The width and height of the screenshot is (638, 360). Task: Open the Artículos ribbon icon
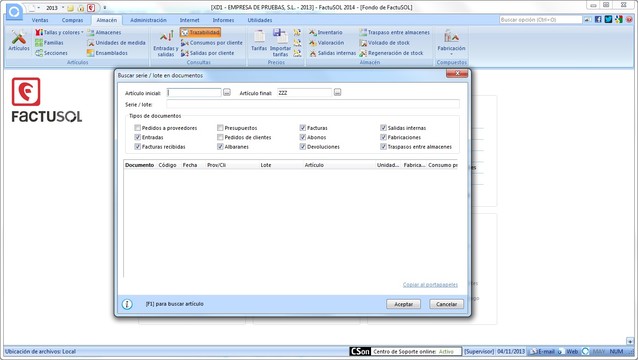19,40
